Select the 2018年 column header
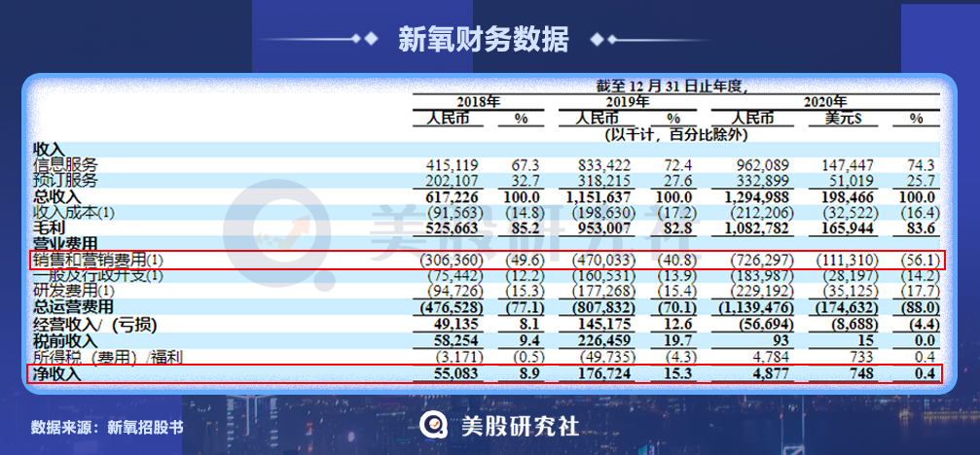This screenshot has width=980, height=455. click(479, 102)
